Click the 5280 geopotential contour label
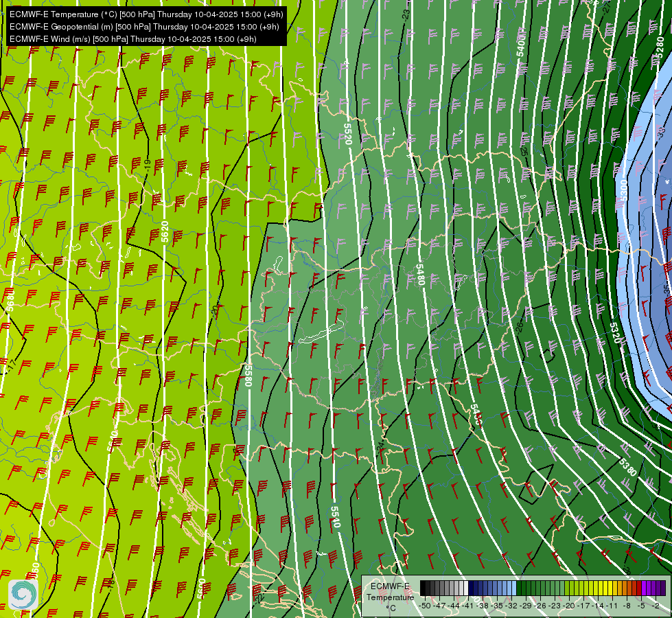Screen dimensions: 672x618 [x=660, y=46]
